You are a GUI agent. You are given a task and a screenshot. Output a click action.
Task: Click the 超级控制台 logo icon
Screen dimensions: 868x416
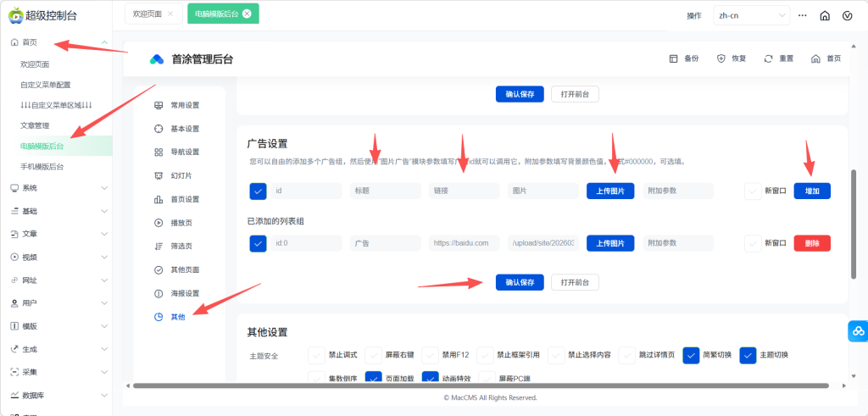click(17, 15)
